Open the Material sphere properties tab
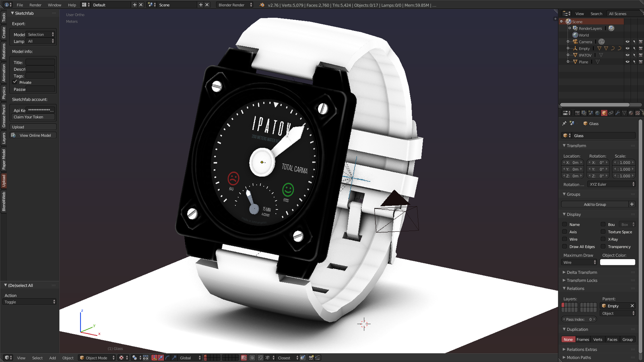 tap(631, 113)
